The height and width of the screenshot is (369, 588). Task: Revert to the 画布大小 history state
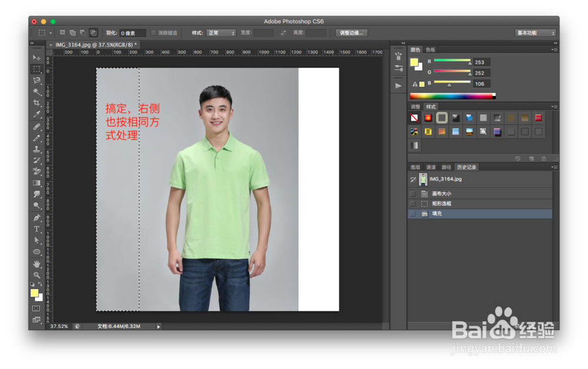480,194
